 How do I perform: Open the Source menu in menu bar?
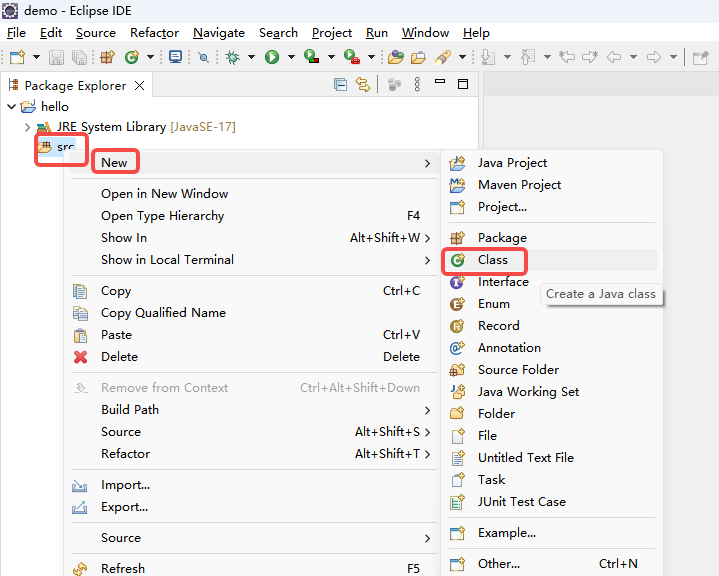pos(96,33)
